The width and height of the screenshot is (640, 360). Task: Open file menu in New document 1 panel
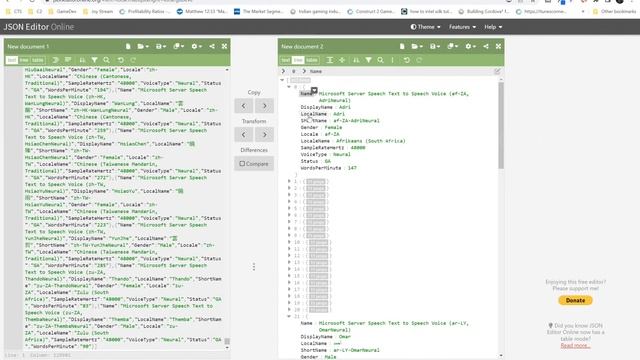tap(143, 47)
